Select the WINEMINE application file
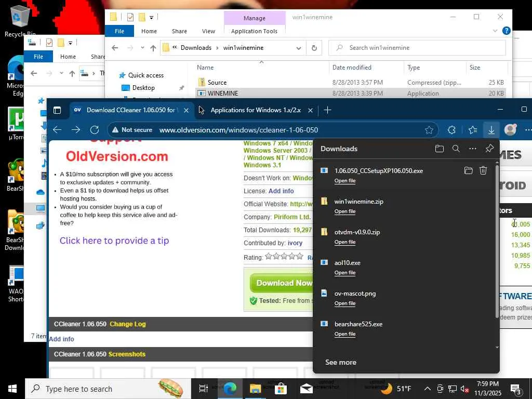The height and width of the screenshot is (399, 532). 350,94
